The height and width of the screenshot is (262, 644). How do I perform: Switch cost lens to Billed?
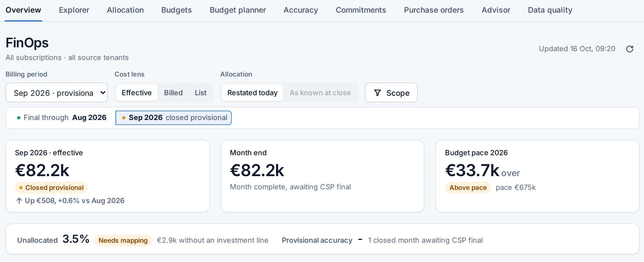[x=173, y=93]
